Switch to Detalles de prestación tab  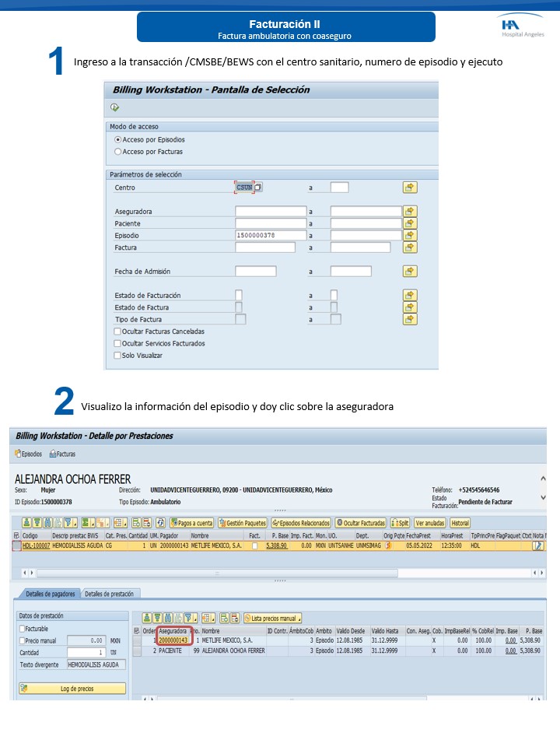pos(109,594)
